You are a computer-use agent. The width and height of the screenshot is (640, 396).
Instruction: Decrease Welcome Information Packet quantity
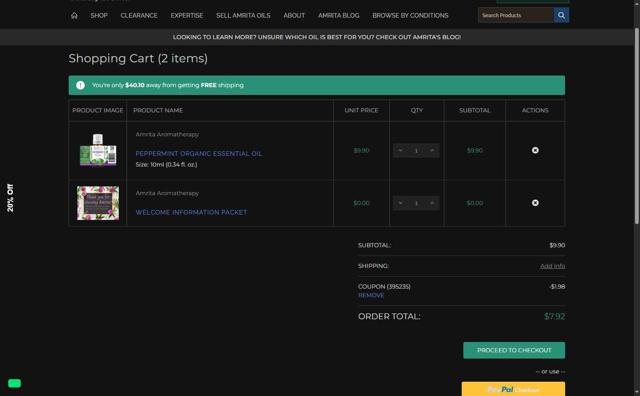point(400,203)
